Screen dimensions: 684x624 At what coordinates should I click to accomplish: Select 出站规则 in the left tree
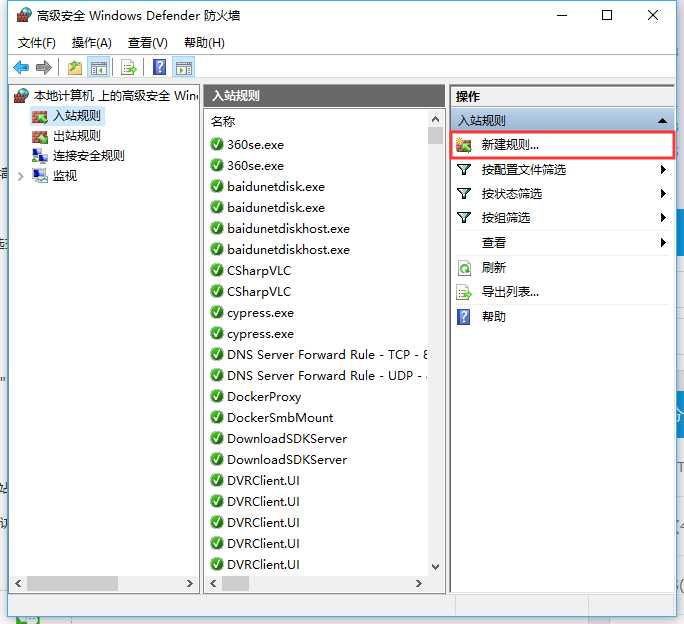67,136
